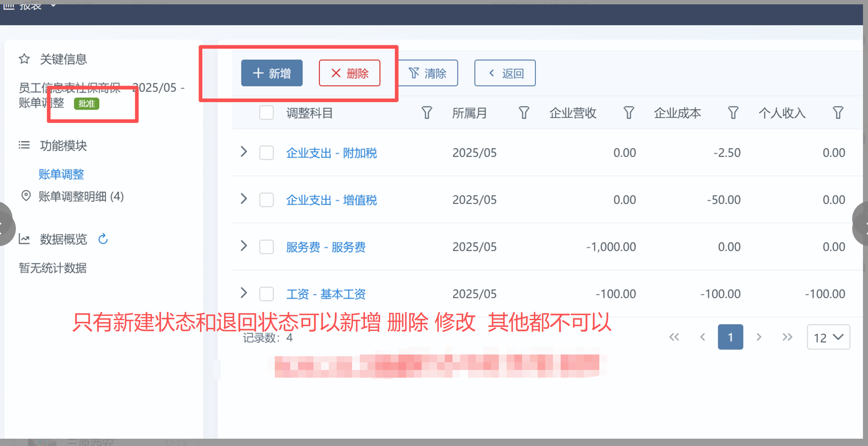Go to the last page of records
The image size is (868, 446).
point(787,337)
